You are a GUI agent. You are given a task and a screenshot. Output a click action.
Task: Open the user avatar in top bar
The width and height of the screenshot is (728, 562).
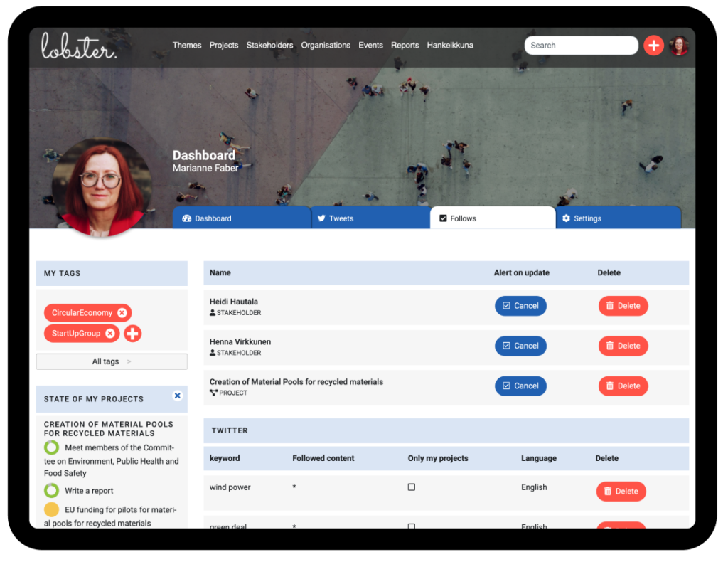tap(679, 46)
